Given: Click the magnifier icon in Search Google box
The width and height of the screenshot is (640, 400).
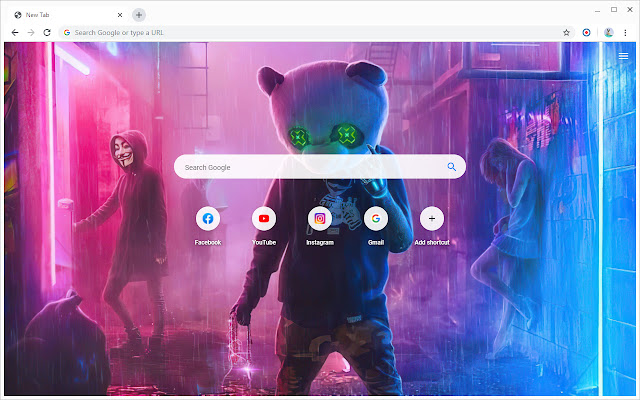Looking at the screenshot, I should 451,167.
